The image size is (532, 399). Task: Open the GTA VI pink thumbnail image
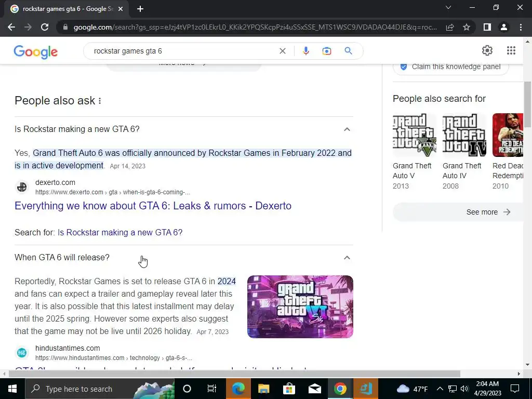(x=300, y=307)
